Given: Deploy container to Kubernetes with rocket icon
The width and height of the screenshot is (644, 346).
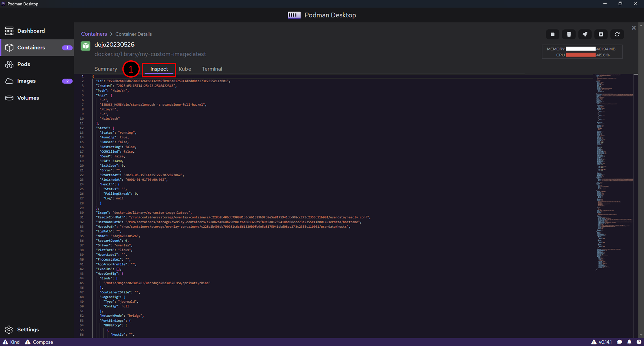Looking at the screenshot, I should coord(585,34).
